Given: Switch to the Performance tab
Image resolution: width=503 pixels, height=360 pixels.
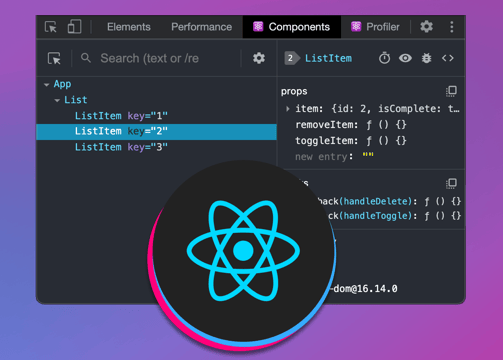Looking at the screenshot, I should point(201,27).
